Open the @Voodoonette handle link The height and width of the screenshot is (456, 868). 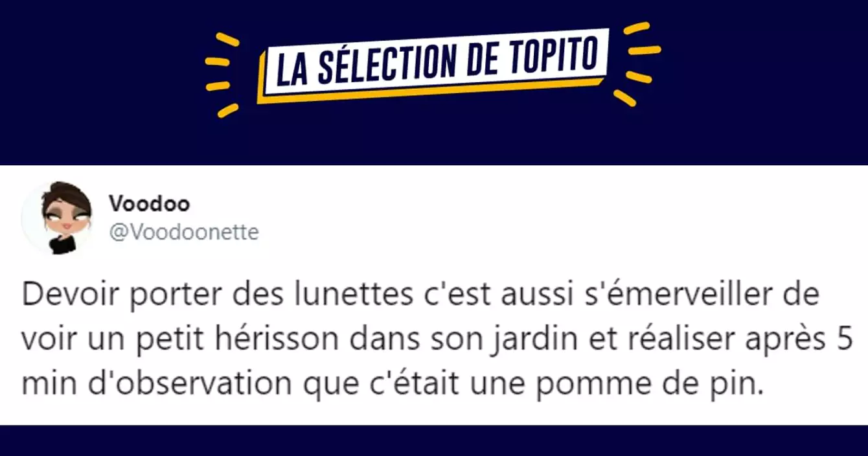tap(184, 233)
